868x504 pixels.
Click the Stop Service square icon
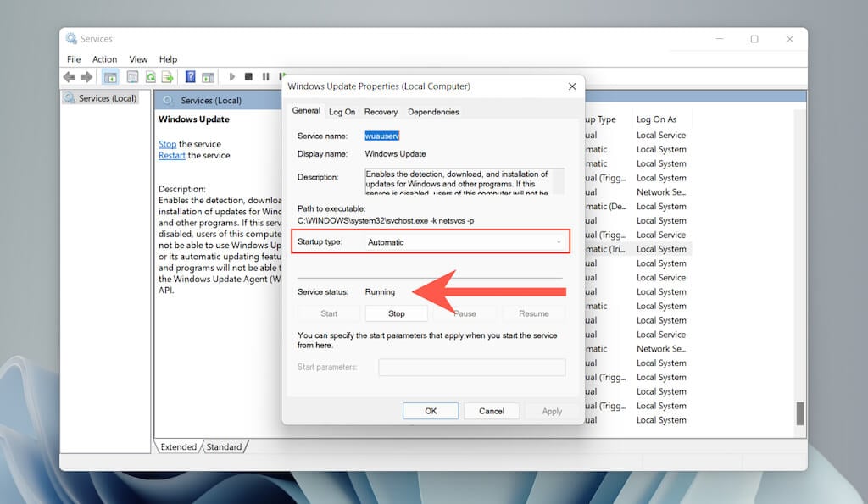point(248,77)
